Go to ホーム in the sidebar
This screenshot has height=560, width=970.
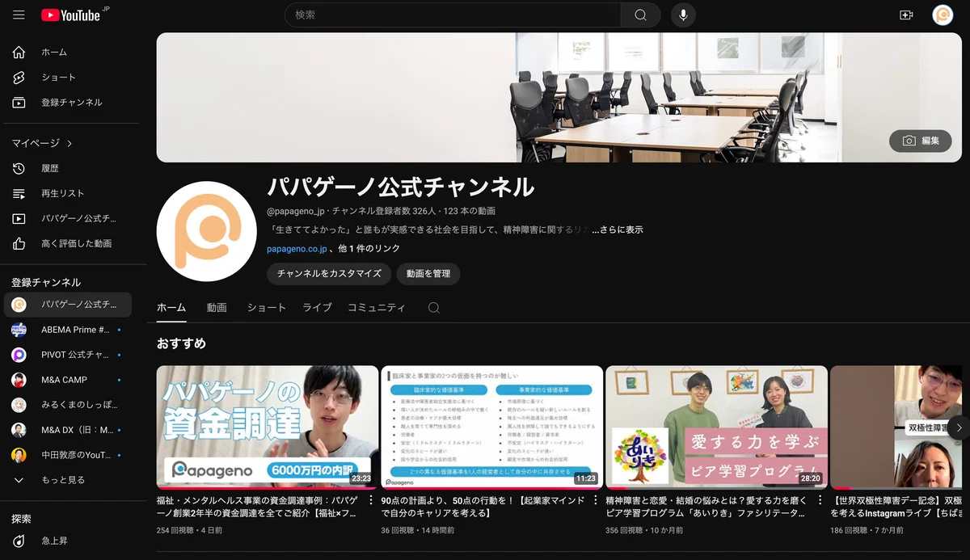coord(67,53)
